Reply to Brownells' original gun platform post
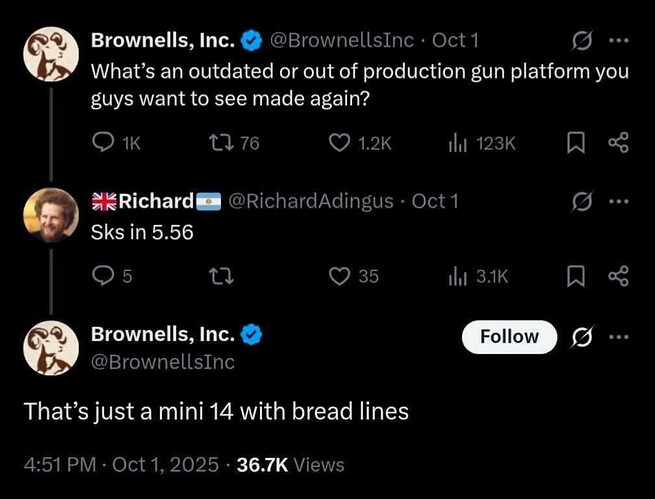The height and width of the screenshot is (499, 655). tap(104, 144)
